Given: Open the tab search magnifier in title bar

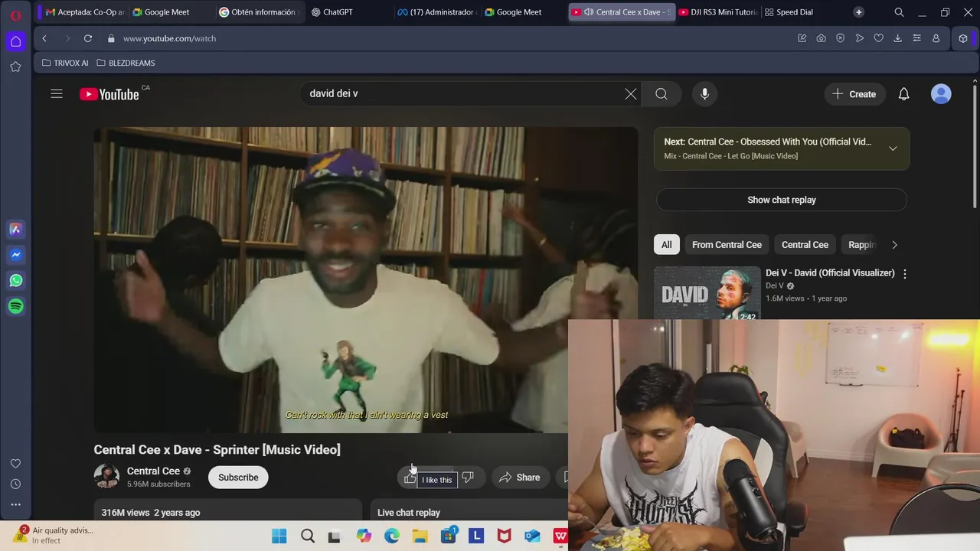Looking at the screenshot, I should click(x=899, y=12).
